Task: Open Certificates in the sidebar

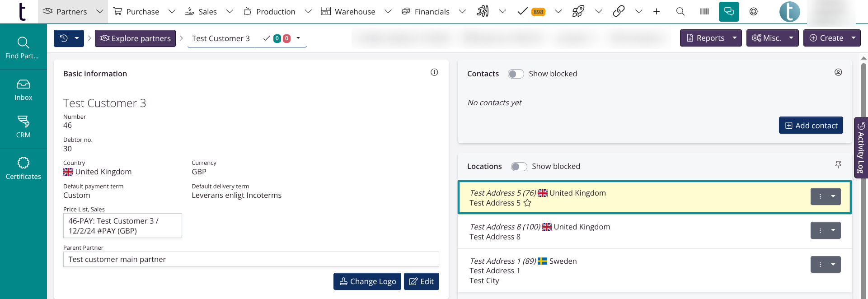Action: [x=23, y=168]
